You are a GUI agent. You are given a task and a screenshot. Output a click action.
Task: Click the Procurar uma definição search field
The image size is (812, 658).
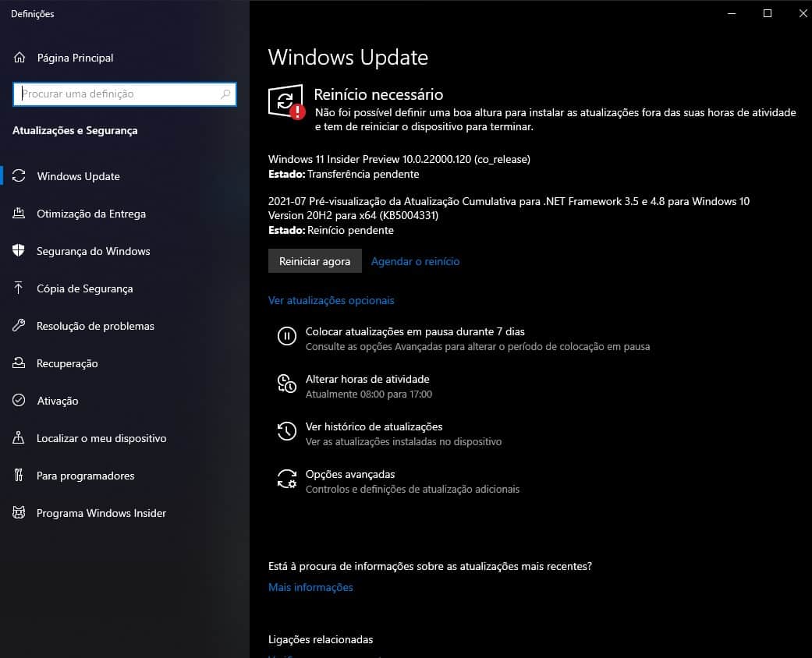click(x=125, y=94)
